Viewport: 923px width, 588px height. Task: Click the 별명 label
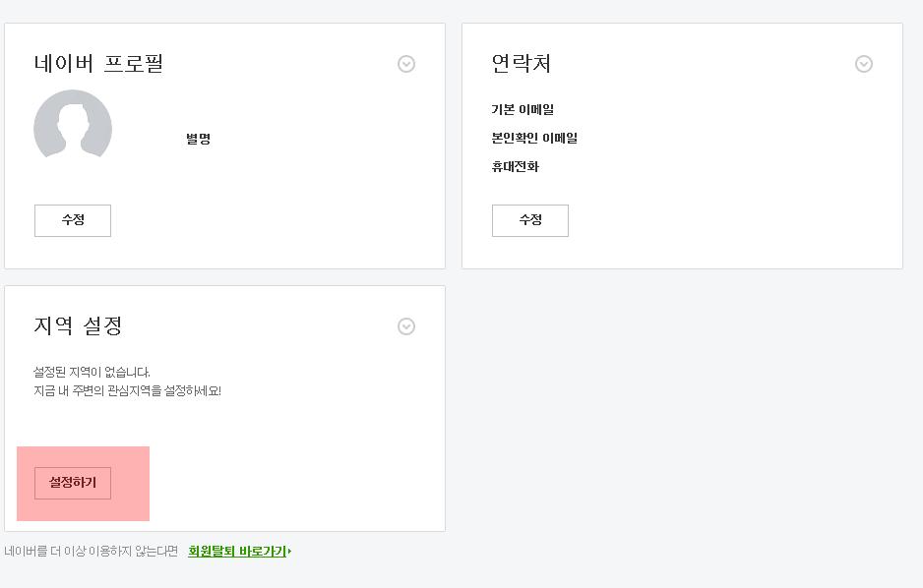tap(198, 139)
